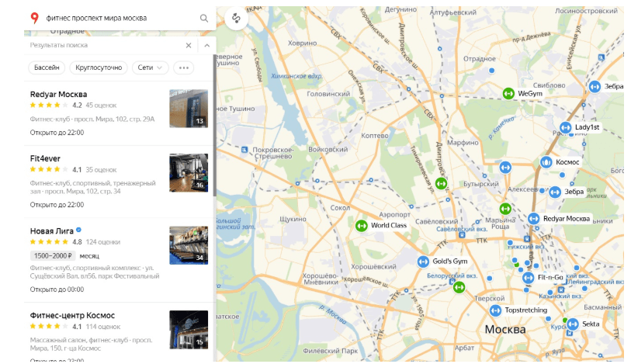Select green gym marker near Бутырский
The height and width of the screenshot is (364, 631).
442,183
